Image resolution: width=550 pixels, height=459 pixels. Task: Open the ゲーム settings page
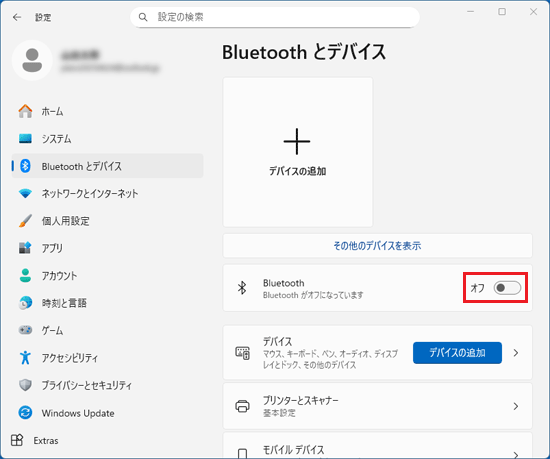coord(107,330)
